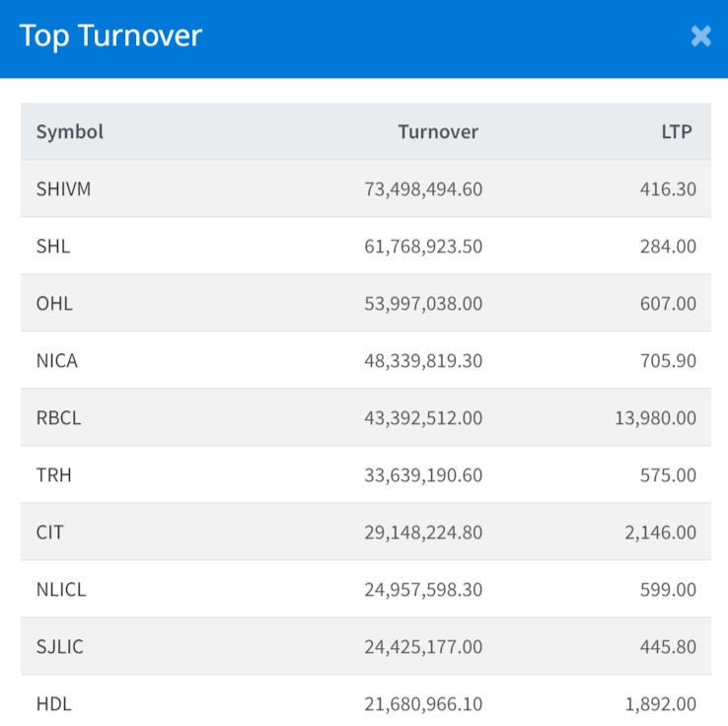This screenshot has height=726, width=728.
Task: Close the Top Turnover dialog
Action: click(x=700, y=36)
